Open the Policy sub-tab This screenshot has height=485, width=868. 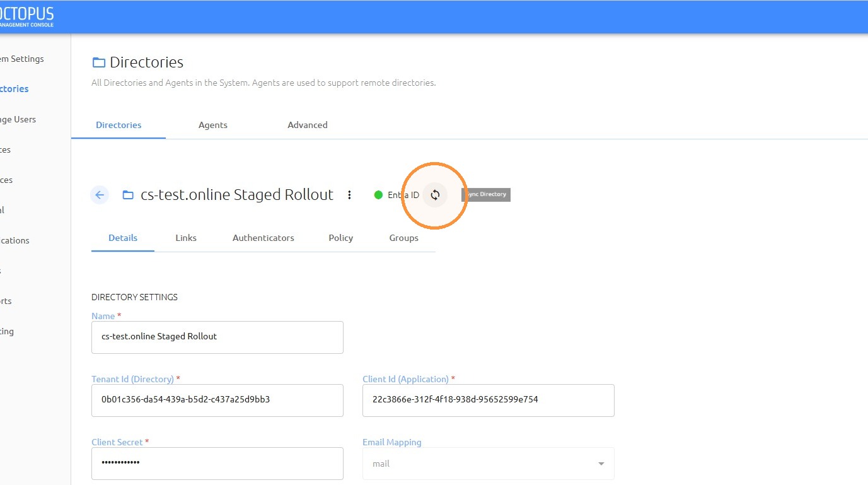(341, 238)
